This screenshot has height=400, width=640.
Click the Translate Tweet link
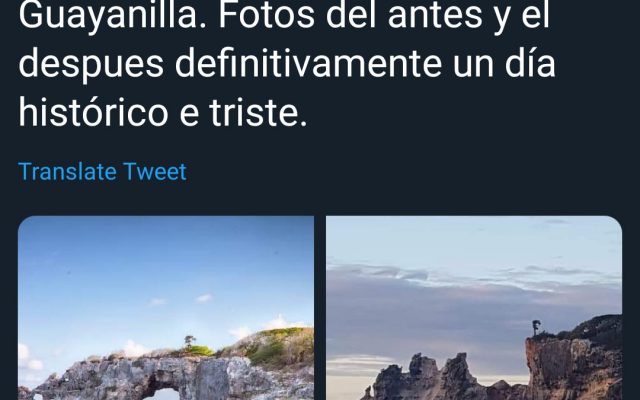click(102, 171)
